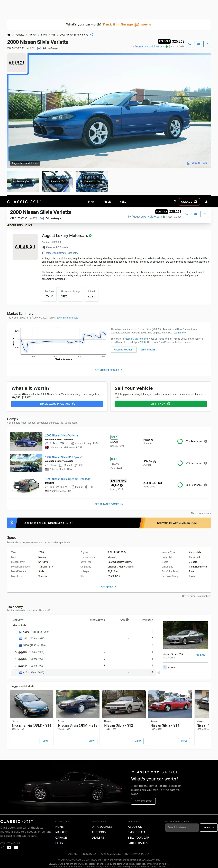Click Vehicles breadcrumb link
The image size is (218, 868).
[x=20, y=35]
